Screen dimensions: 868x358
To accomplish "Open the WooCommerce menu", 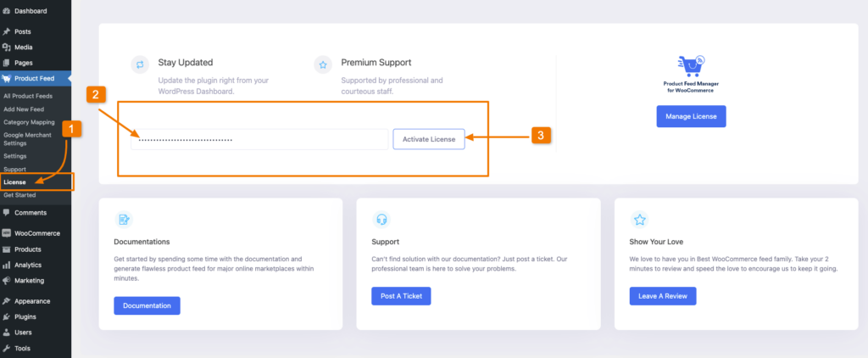I will [x=36, y=233].
